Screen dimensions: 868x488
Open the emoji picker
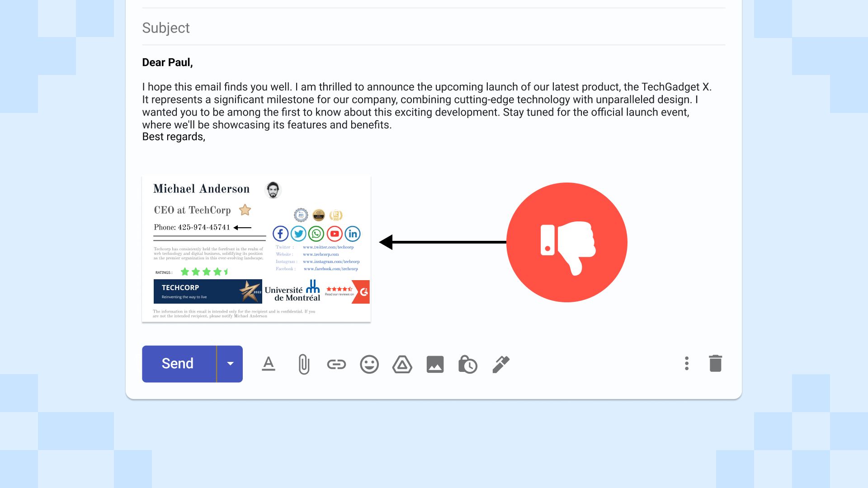click(369, 364)
